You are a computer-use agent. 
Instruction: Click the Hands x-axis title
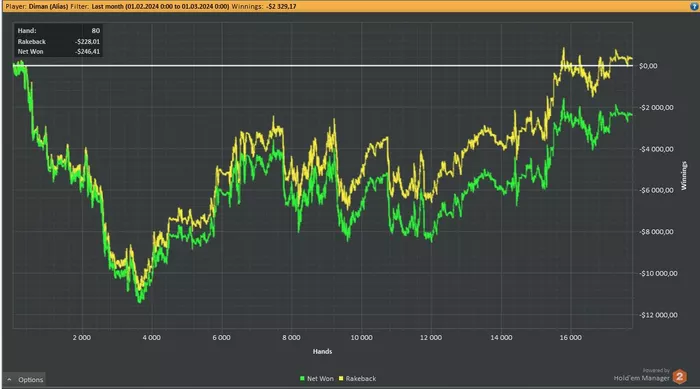(322, 351)
